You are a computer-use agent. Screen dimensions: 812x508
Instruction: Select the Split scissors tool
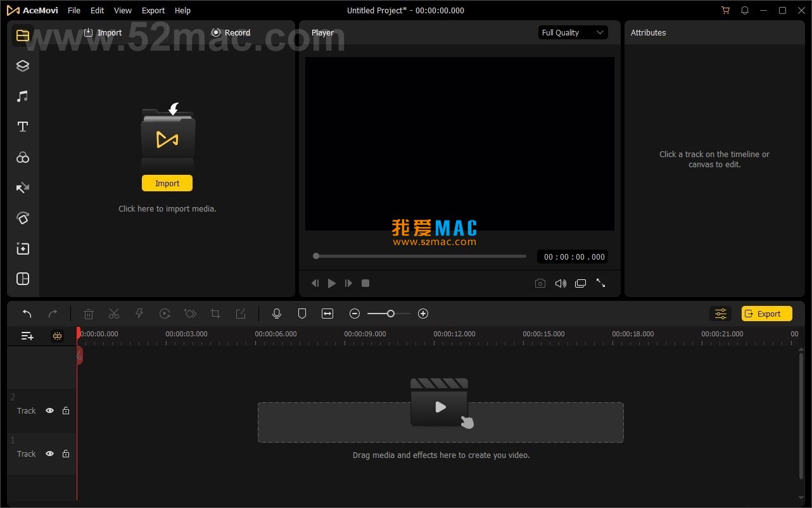coord(114,314)
